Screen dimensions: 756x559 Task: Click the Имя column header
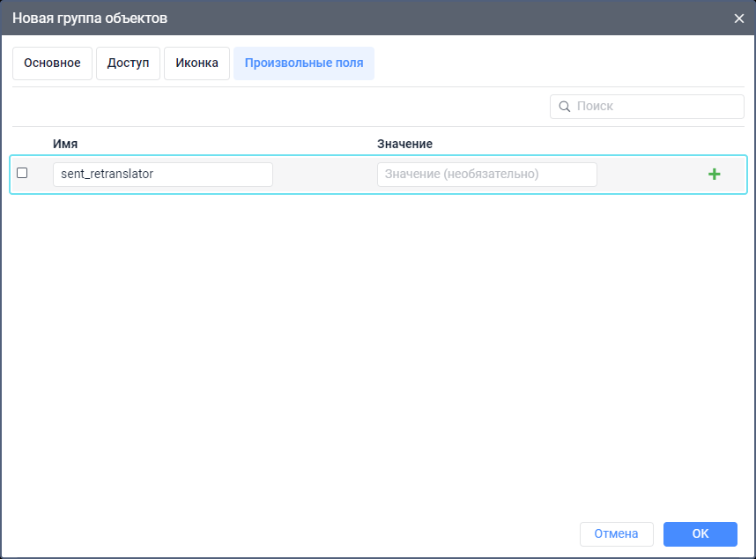[65, 144]
